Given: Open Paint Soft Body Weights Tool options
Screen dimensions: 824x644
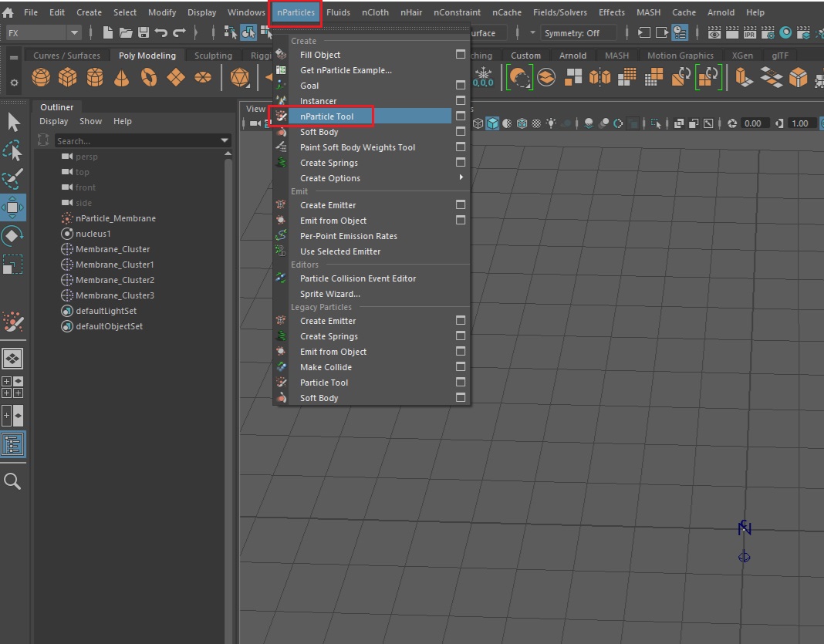Looking at the screenshot, I should 461,147.
